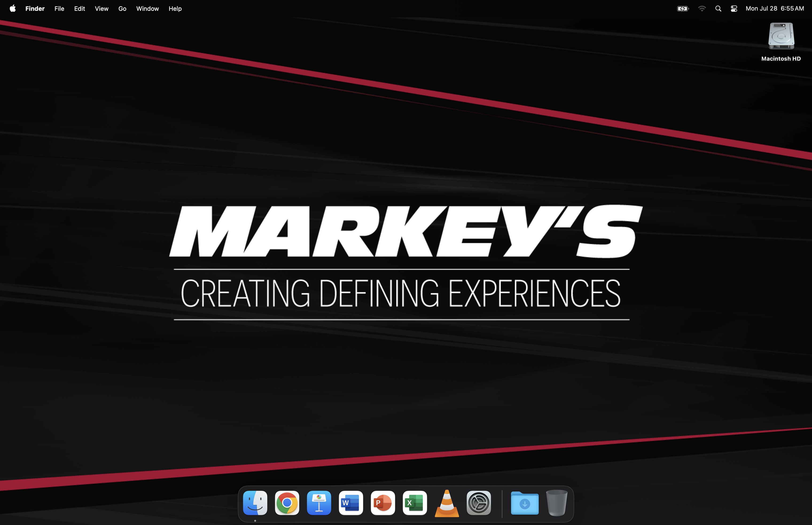Check the battery charging status icon
The height and width of the screenshot is (525, 812).
(x=683, y=8)
